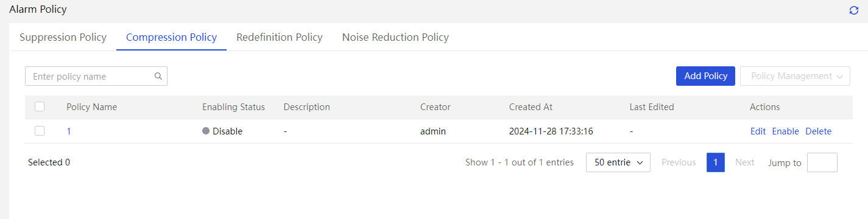Open the Policy Management dropdown
868x219 pixels.
795,76
